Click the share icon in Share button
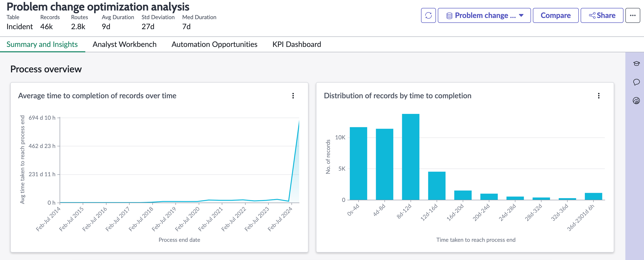The image size is (644, 260). [x=592, y=16]
